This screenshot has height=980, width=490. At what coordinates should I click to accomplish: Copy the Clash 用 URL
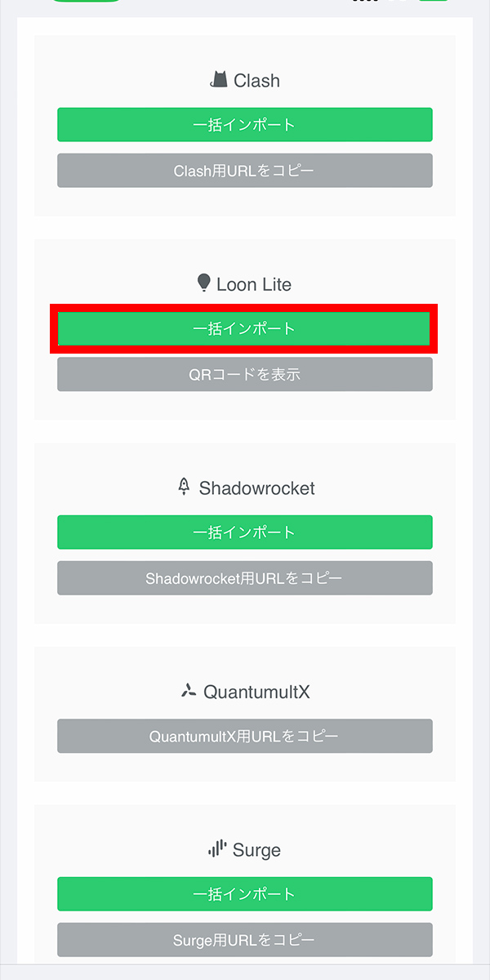click(x=244, y=170)
